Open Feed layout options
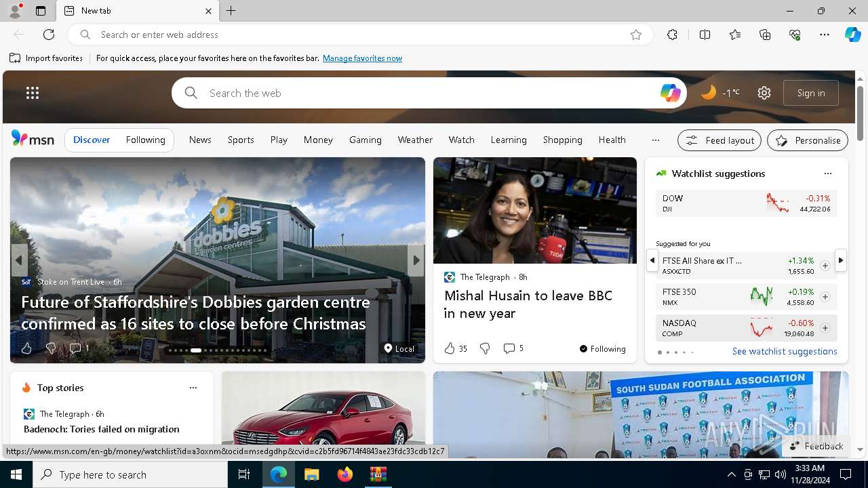Viewport: 868px width, 488px height. click(x=719, y=140)
